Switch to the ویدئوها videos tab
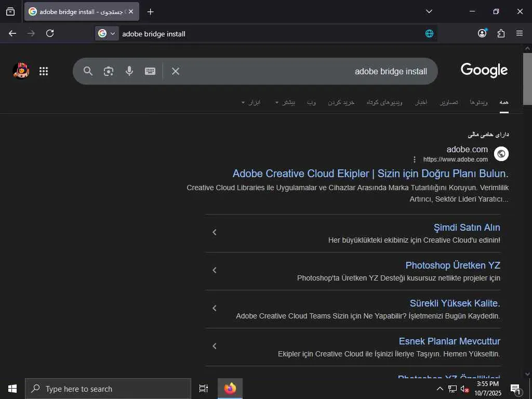The width and height of the screenshot is (532, 399). point(478,102)
